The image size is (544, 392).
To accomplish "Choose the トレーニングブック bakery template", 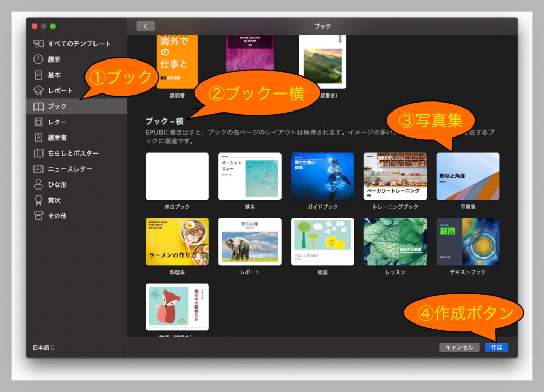I will click(x=395, y=176).
